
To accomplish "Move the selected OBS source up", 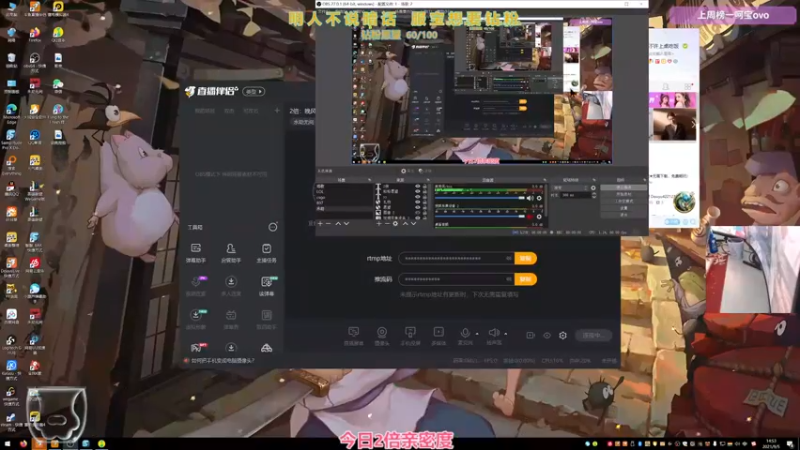I will point(405,223).
